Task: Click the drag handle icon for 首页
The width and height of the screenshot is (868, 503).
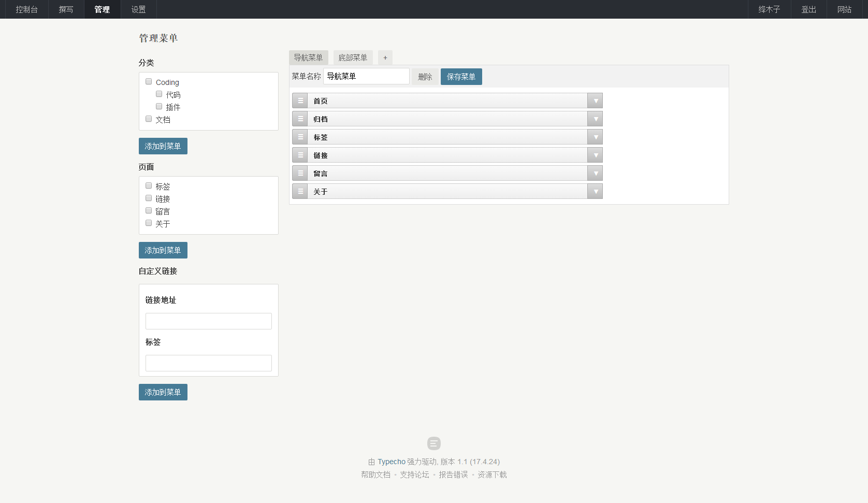Action: pyautogui.click(x=300, y=100)
